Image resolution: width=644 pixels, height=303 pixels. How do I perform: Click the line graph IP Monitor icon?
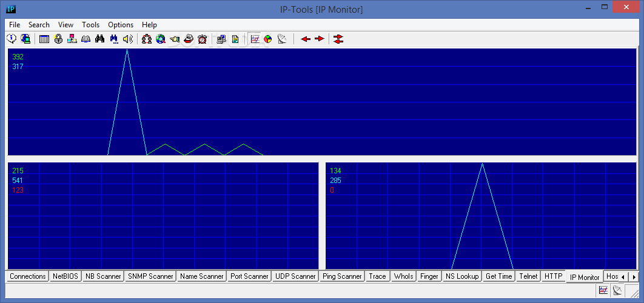point(255,39)
